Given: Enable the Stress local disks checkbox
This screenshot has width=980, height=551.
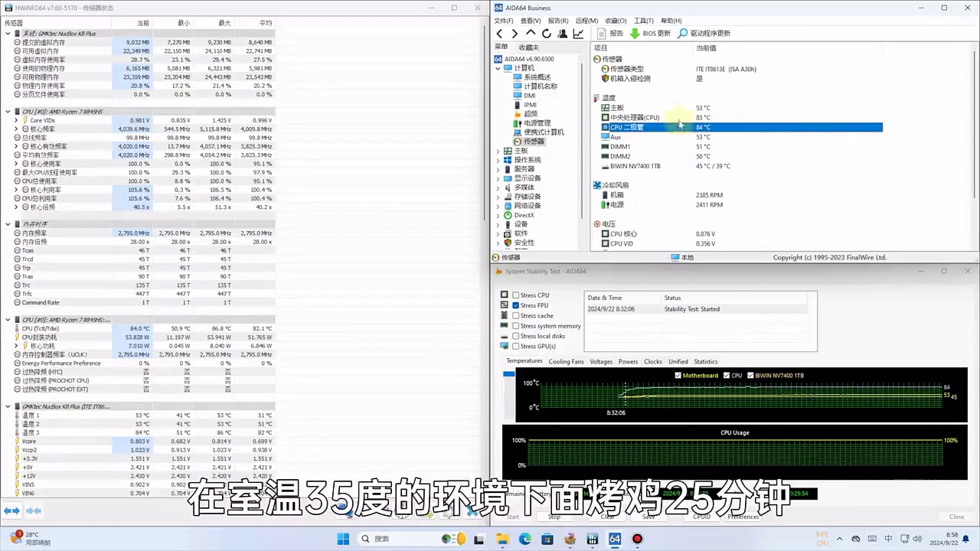Looking at the screenshot, I should [516, 336].
